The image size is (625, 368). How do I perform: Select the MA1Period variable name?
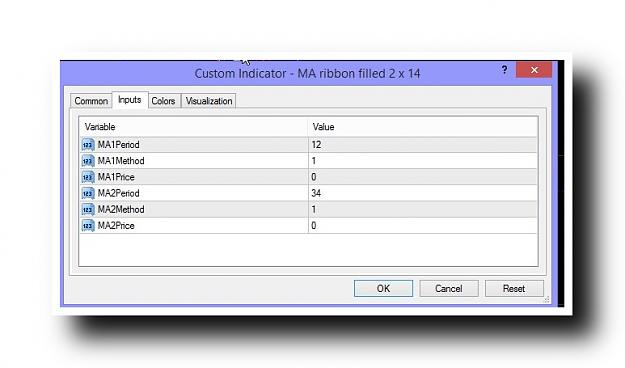coord(118,144)
